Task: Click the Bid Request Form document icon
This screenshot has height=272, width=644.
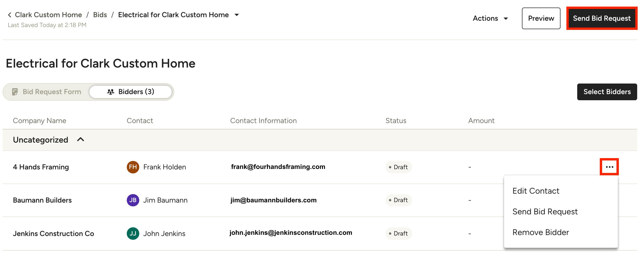Action: pyautogui.click(x=15, y=92)
